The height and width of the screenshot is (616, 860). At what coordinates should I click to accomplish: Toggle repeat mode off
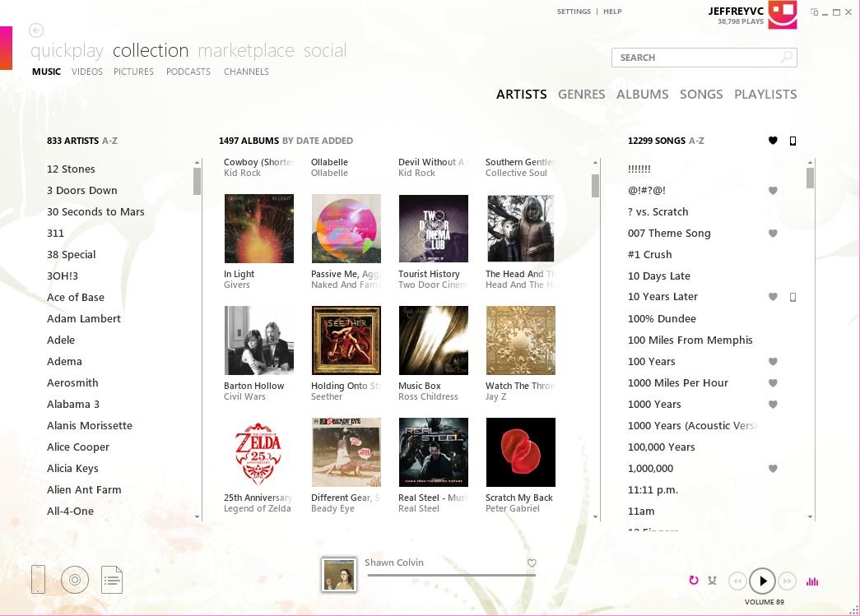(x=693, y=581)
